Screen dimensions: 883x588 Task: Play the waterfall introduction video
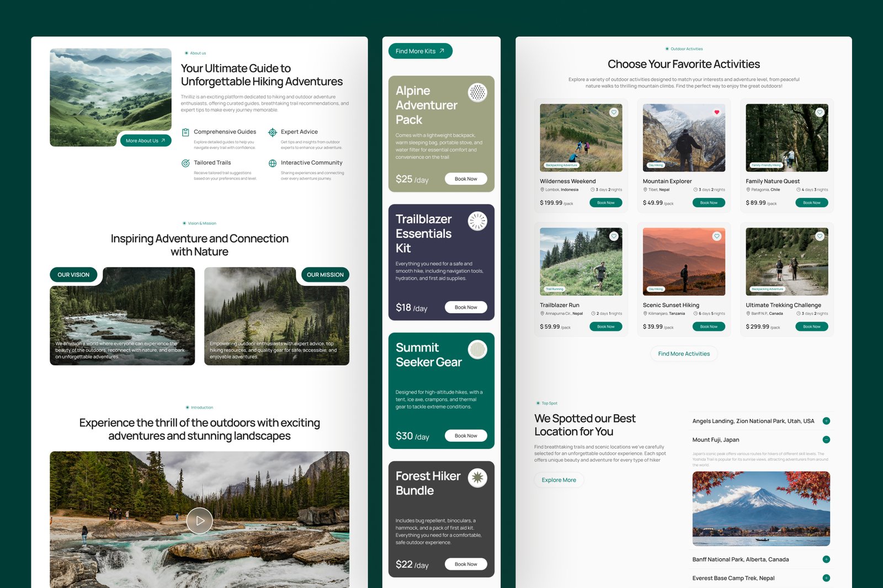pos(199,521)
